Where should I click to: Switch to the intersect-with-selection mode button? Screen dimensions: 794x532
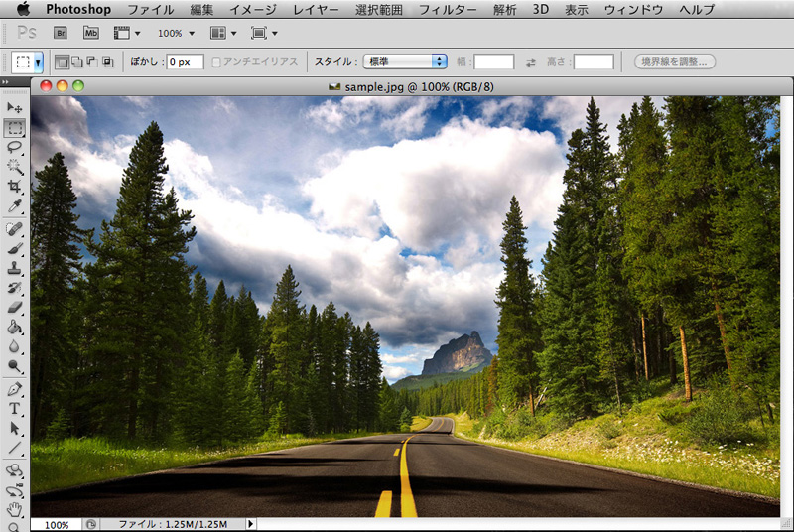(107, 62)
